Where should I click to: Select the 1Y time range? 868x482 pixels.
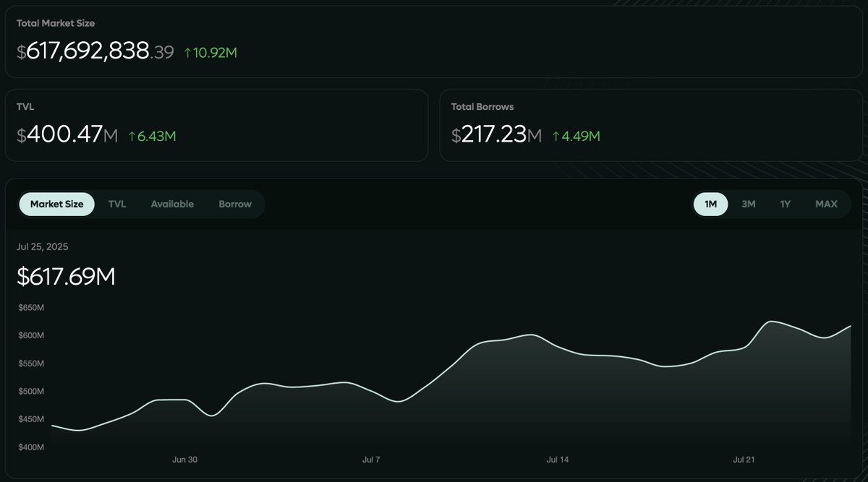click(785, 204)
